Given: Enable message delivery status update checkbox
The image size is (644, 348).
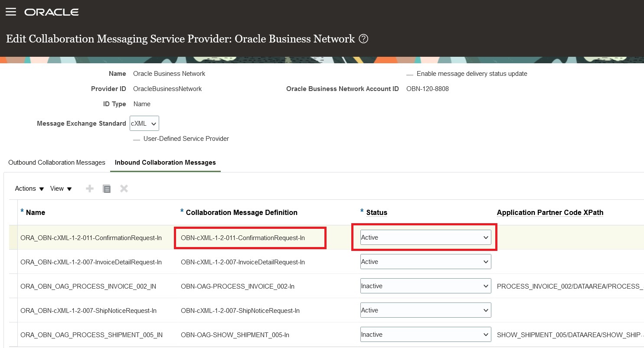Looking at the screenshot, I should tap(410, 74).
